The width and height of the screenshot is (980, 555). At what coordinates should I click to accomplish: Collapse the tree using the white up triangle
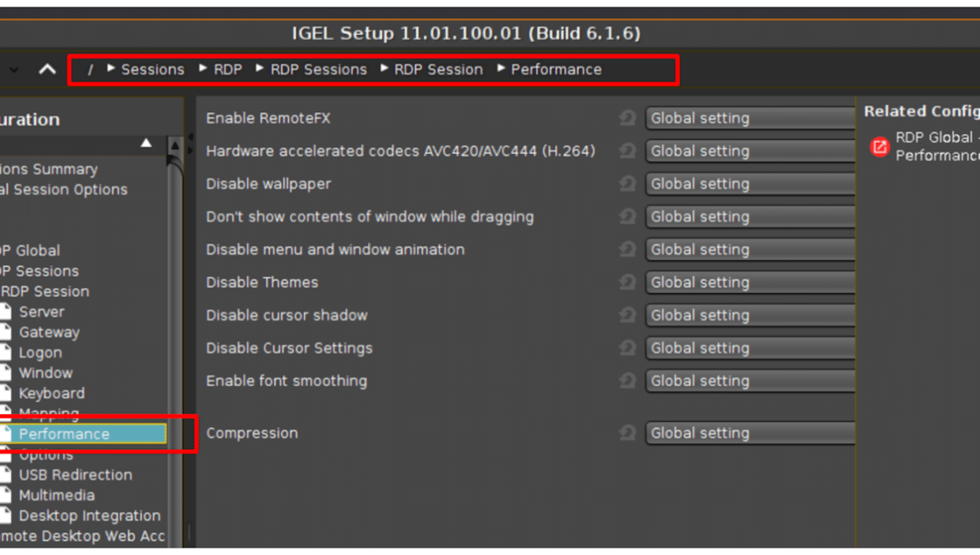(147, 143)
